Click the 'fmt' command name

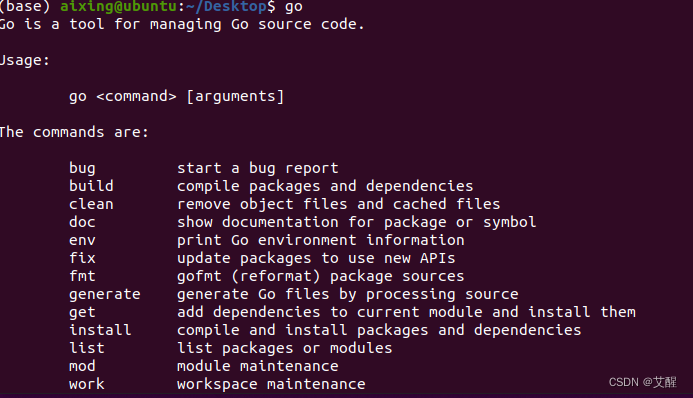click(82, 276)
